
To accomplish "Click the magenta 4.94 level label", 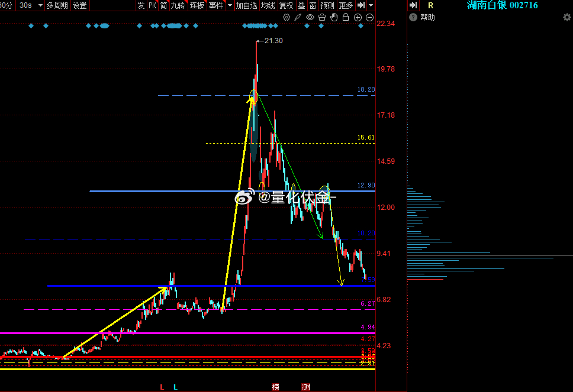I will point(368,327).
